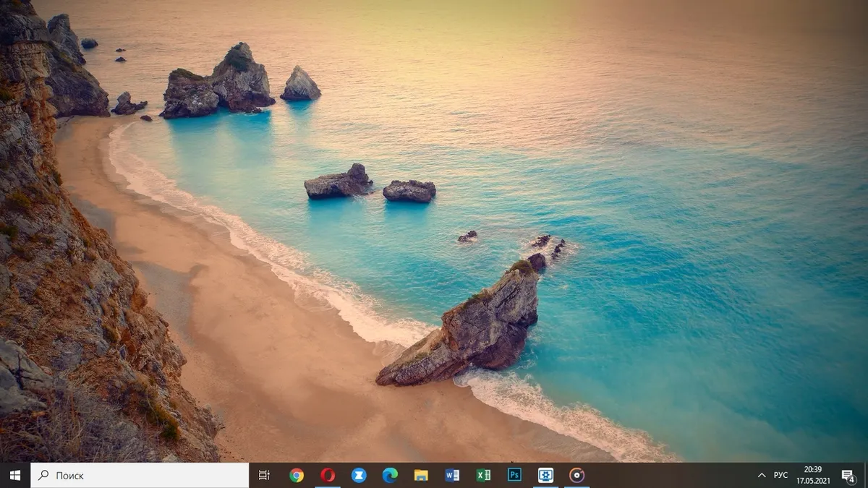Viewport: 868px width, 488px height.
Task: Open the notification center with 4 alerts
Action: click(x=848, y=475)
